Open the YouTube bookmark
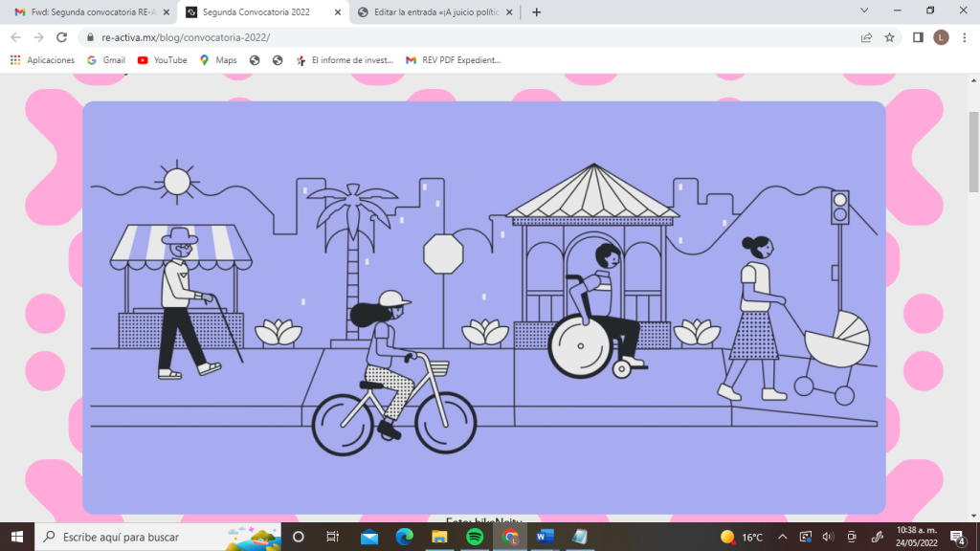Screen dimensions: 980x551 coord(162,59)
